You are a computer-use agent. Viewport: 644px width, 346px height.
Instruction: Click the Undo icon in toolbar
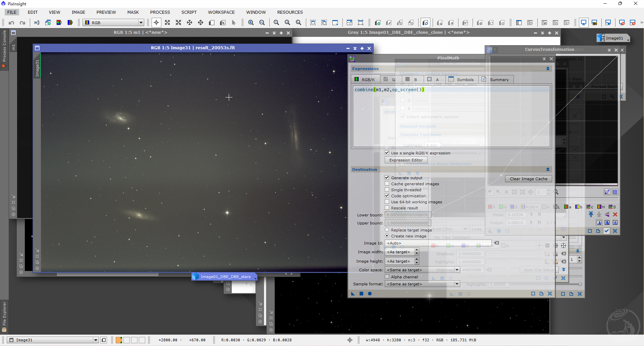pos(11,23)
